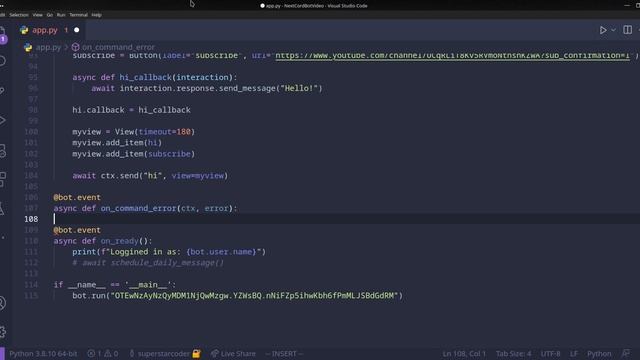Change Tab Size: 4 setting
Viewport: 640px width, 360px height.
click(513, 354)
